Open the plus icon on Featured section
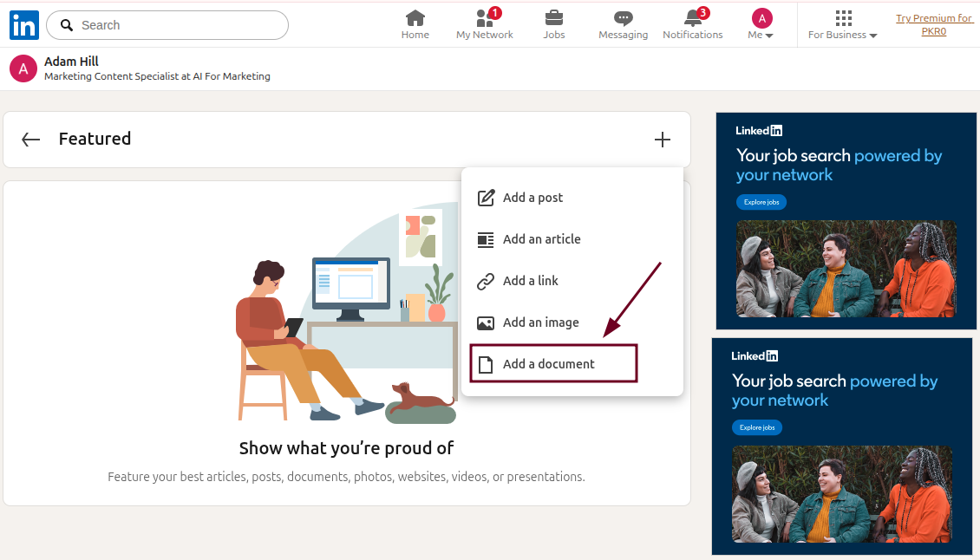Viewport: 980px width, 560px height. (x=662, y=139)
